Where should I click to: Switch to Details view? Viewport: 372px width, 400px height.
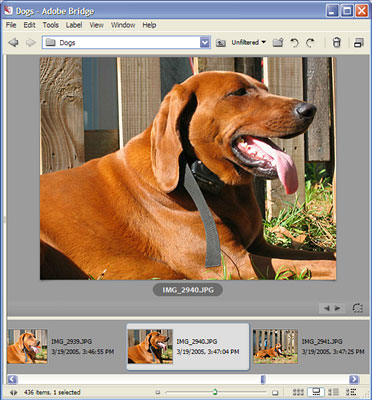coord(333,392)
